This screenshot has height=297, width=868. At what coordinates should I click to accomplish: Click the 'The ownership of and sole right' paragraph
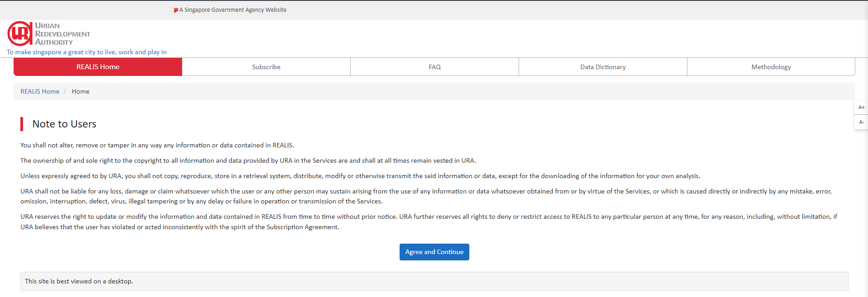(248, 160)
